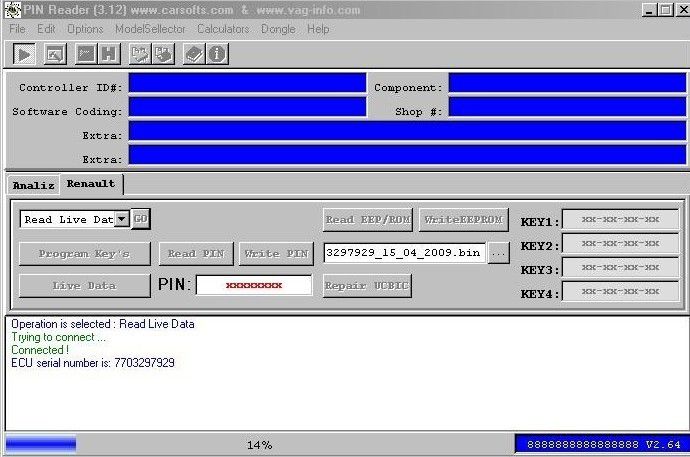The image size is (690, 457).
Task: Click the Read EEP/ROM button
Action: [x=368, y=219]
